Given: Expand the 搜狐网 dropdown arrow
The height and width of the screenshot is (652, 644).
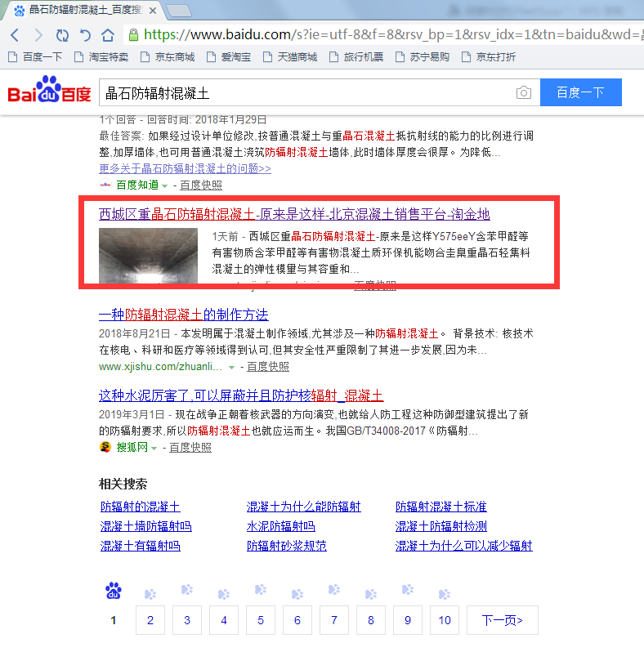Looking at the screenshot, I should point(154,449).
